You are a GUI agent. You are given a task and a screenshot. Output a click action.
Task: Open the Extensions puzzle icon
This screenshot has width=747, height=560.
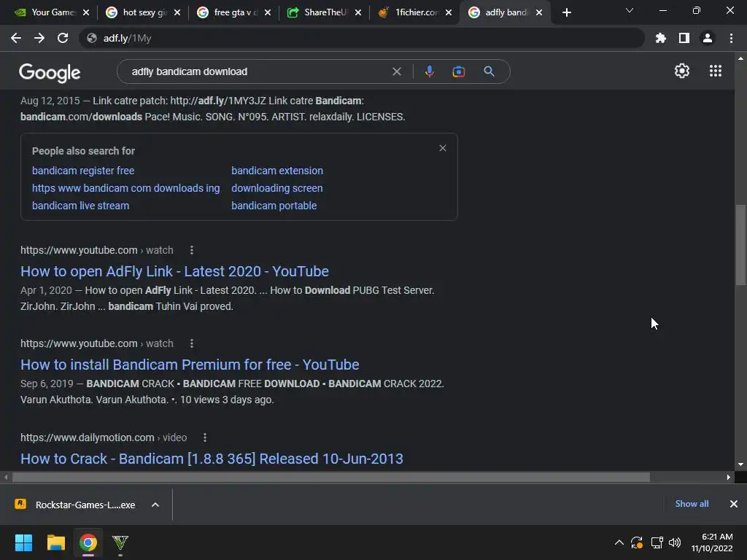click(660, 38)
